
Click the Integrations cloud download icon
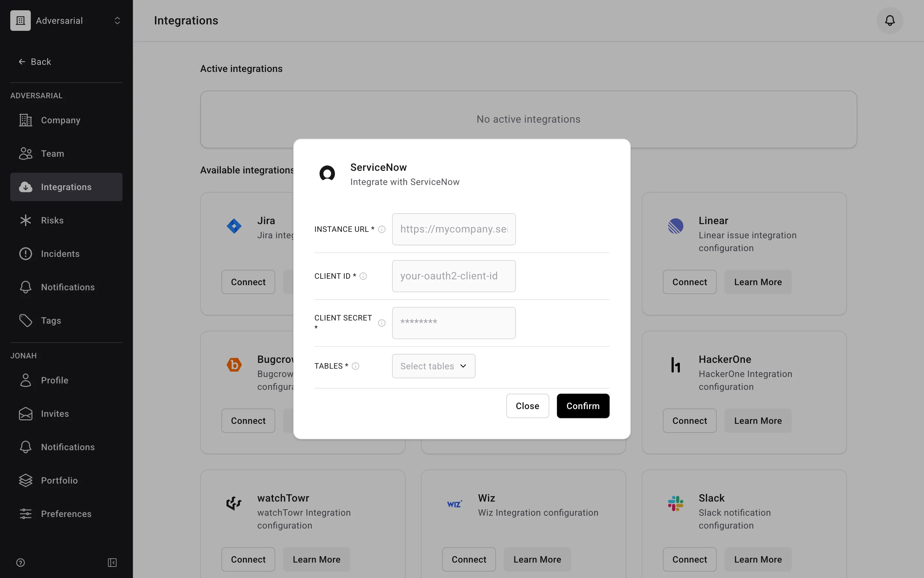click(x=26, y=187)
